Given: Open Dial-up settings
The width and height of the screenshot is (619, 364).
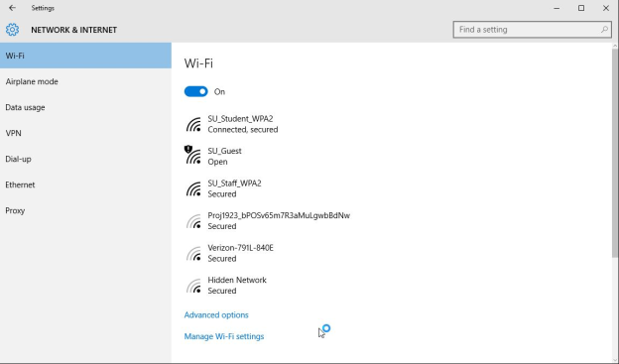Looking at the screenshot, I should (85, 159).
